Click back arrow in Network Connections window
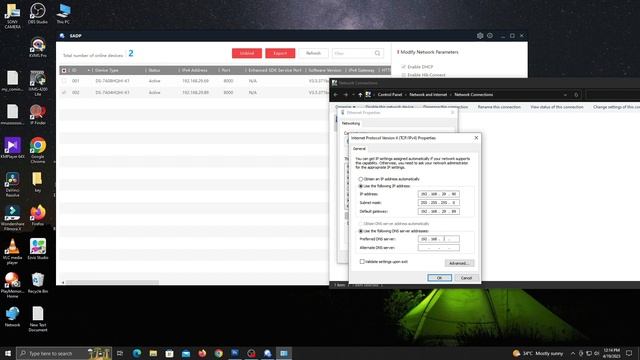The width and height of the screenshot is (640, 360). [336, 95]
